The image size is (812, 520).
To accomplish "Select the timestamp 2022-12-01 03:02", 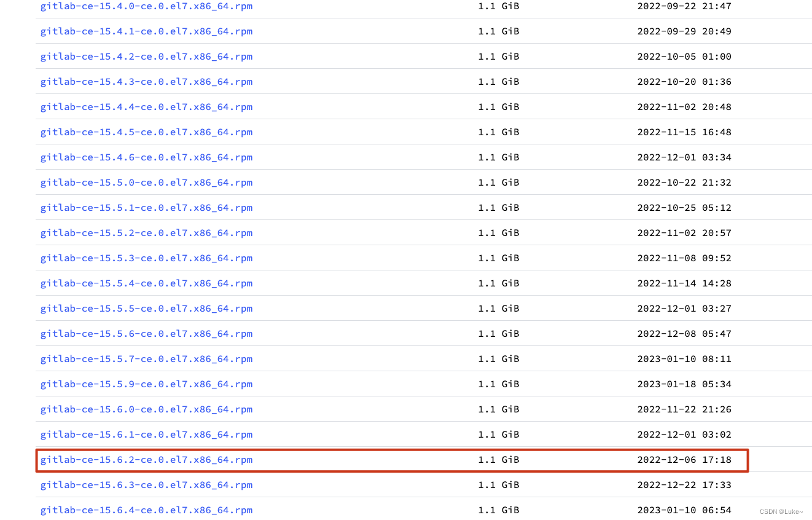I will (684, 435).
